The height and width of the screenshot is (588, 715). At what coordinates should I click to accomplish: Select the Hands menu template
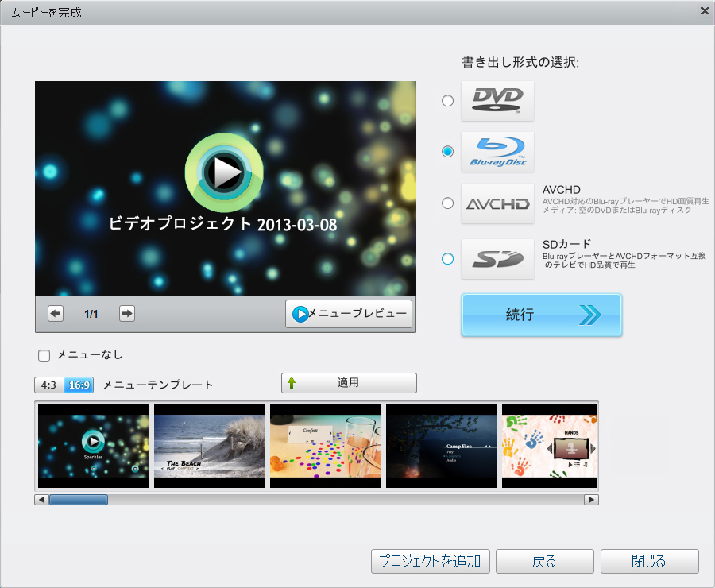[x=550, y=446]
